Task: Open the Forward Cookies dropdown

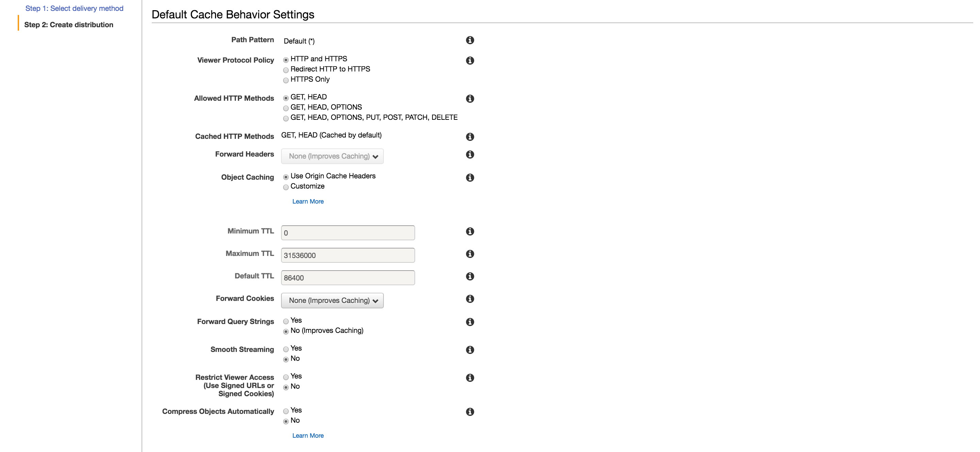Action: tap(332, 301)
